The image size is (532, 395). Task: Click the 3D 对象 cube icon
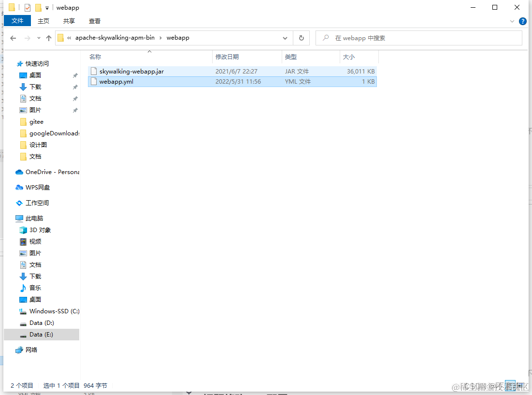(x=23, y=230)
